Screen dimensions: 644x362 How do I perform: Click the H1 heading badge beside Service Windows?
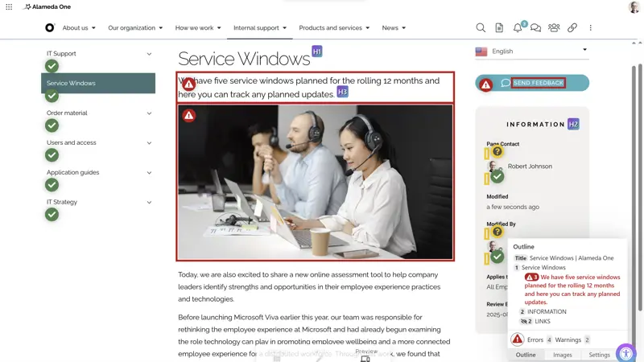click(316, 51)
